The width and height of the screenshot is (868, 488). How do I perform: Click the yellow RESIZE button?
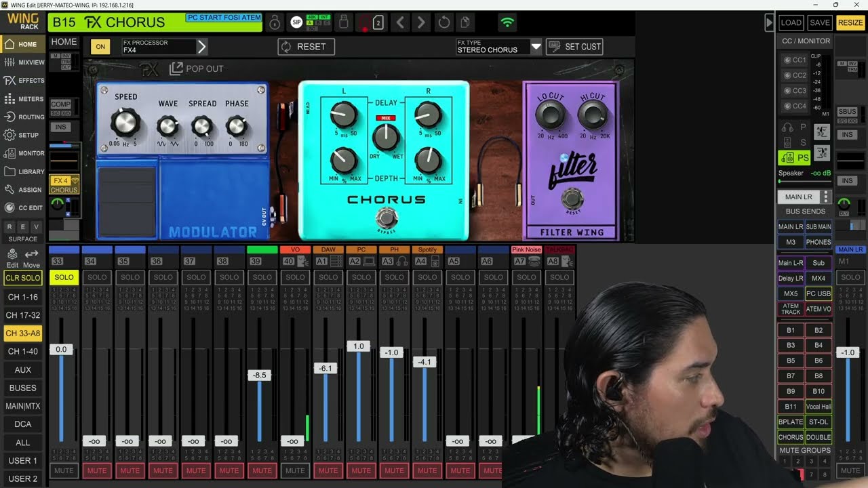850,22
